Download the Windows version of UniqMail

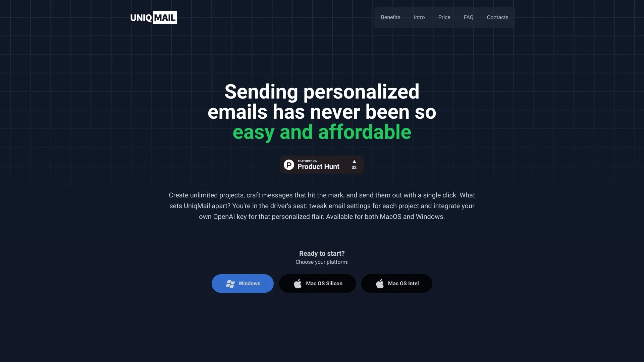pyautogui.click(x=243, y=283)
